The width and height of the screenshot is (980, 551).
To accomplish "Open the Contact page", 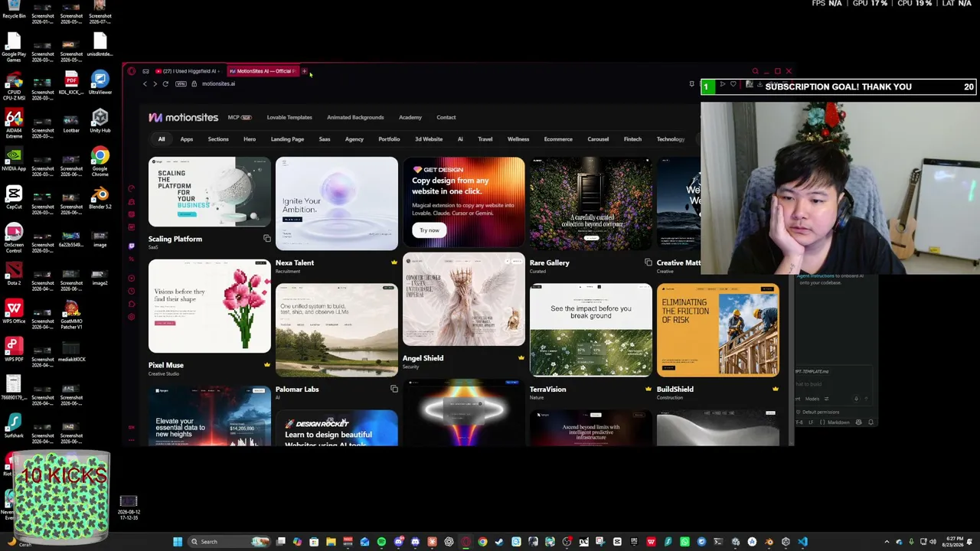I will click(x=446, y=117).
